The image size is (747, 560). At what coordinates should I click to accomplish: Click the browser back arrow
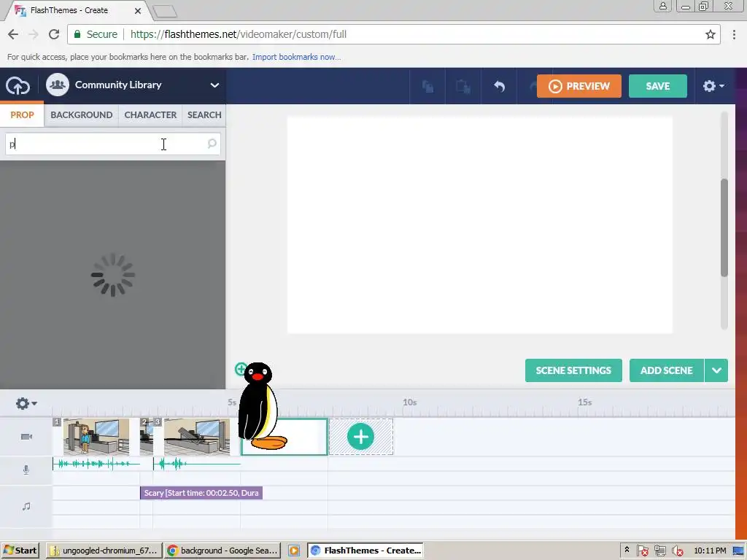(x=13, y=34)
